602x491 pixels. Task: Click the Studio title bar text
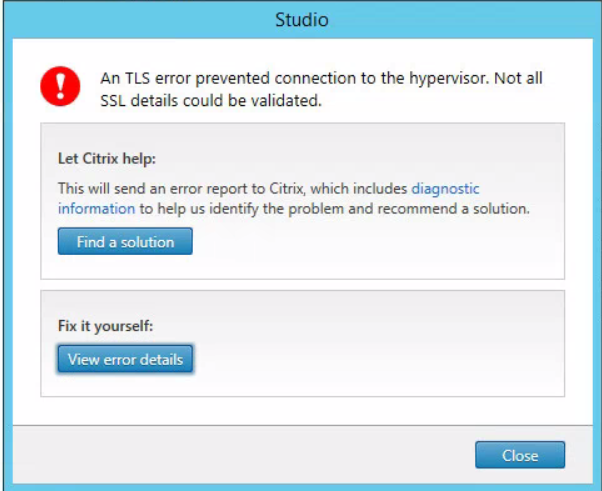tap(302, 20)
